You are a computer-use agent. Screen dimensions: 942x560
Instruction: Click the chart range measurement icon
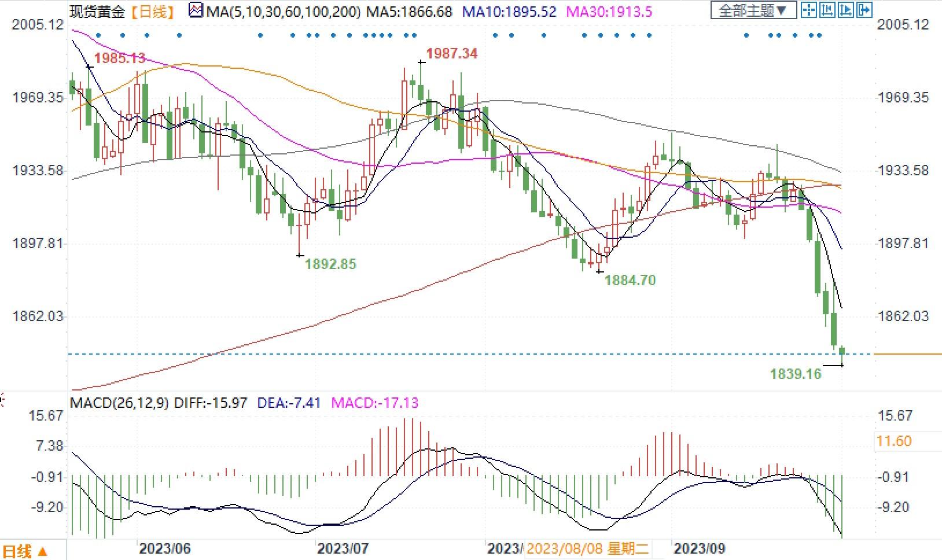(827, 10)
